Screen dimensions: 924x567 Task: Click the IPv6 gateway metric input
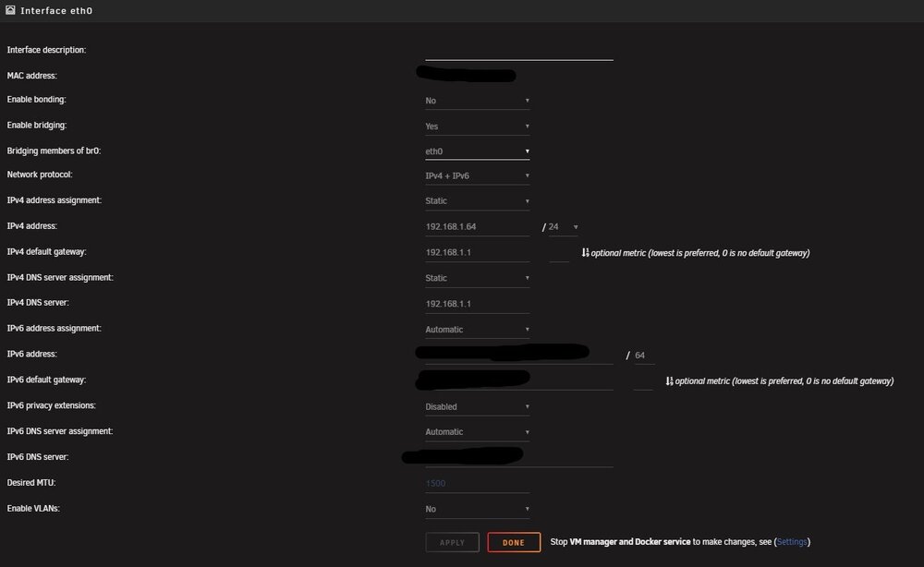click(643, 381)
